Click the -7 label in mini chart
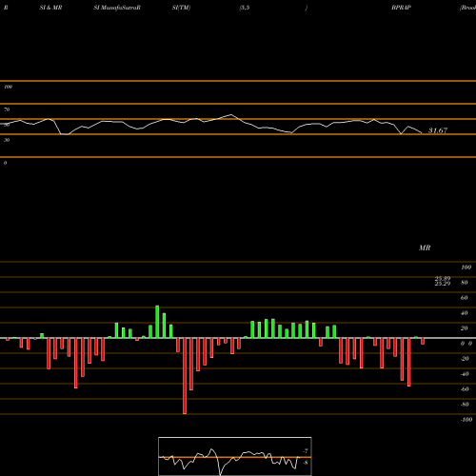Image resolution: width=476 pixels, height=476 pixels. tap(306, 451)
